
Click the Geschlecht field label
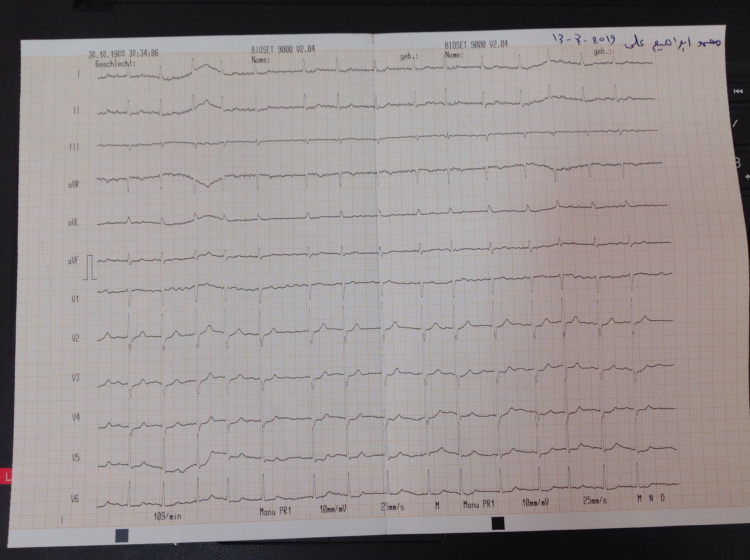(x=115, y=64)
